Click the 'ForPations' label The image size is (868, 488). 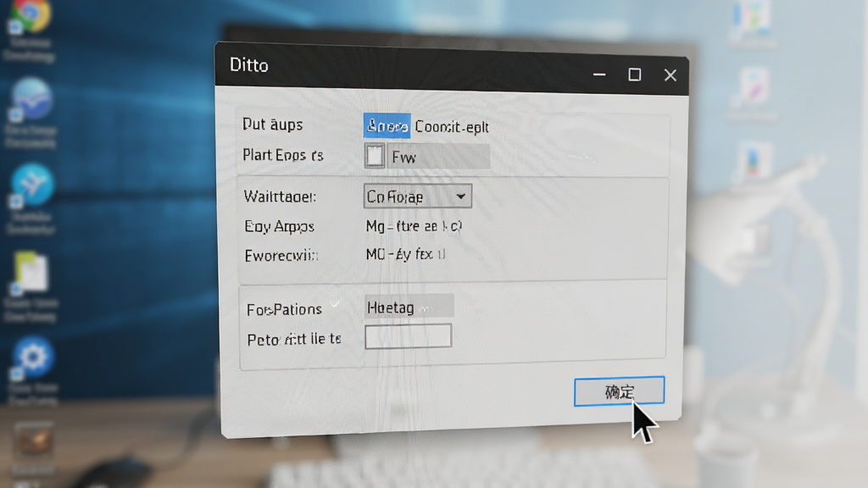click(284, 309)
